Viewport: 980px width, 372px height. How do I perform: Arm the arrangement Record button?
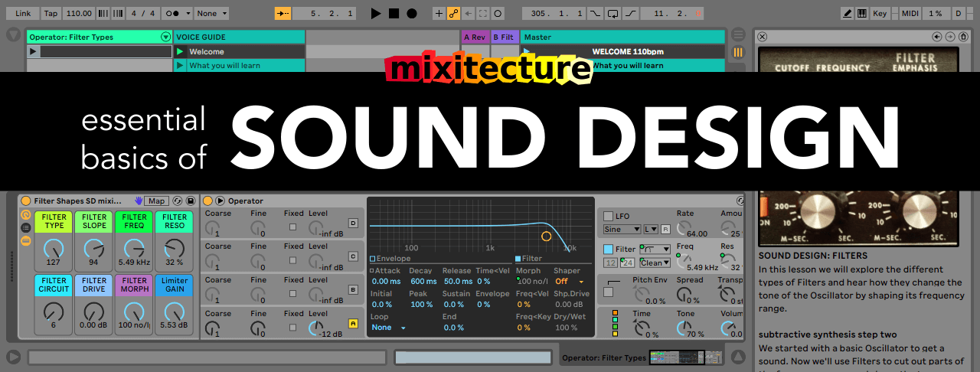(x=412, y=13)
